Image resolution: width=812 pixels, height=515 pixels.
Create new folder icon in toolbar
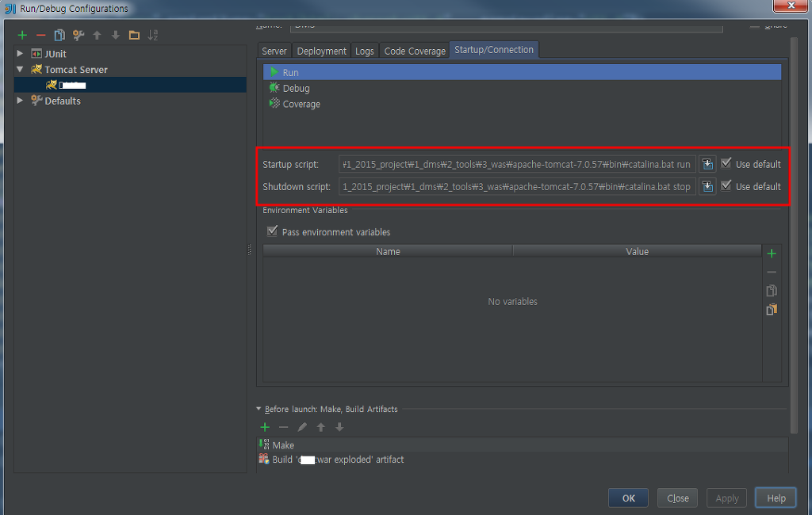click(134, 35)
